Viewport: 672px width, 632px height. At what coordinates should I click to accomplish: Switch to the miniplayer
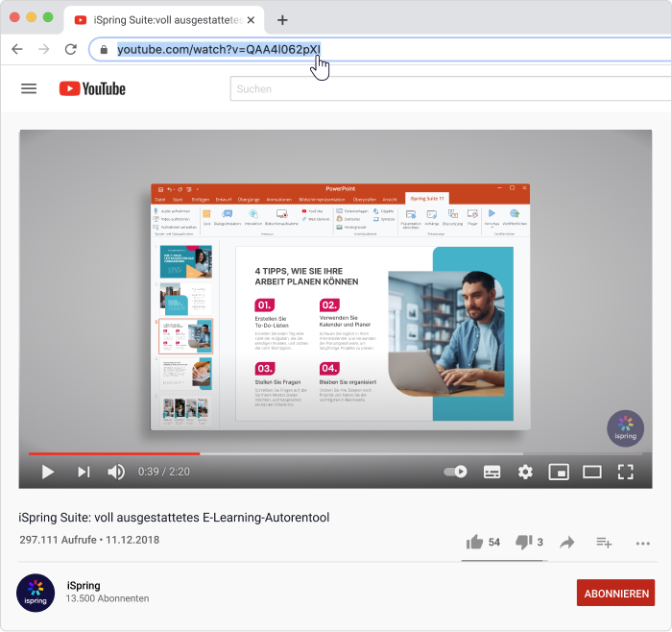pos(559,472)
